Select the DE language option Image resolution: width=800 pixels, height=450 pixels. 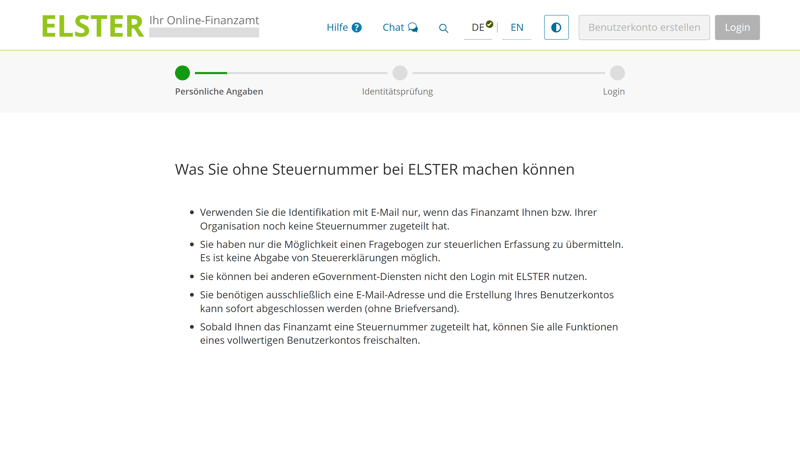click(x=478, y=28)
